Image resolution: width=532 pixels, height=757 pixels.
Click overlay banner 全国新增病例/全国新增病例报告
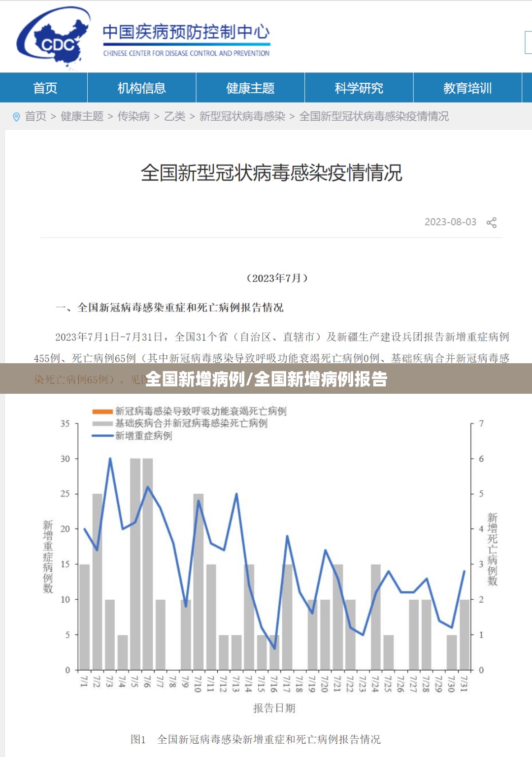coord(266,378)
